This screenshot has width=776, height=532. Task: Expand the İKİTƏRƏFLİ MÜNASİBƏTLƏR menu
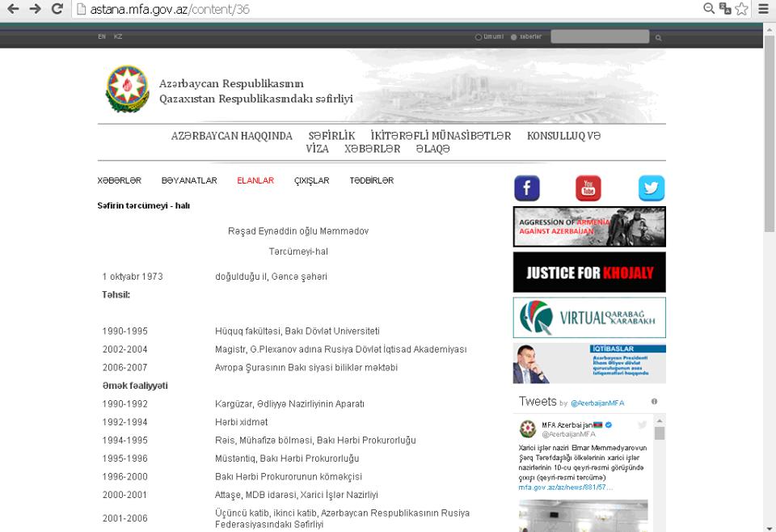click(441, 136)
